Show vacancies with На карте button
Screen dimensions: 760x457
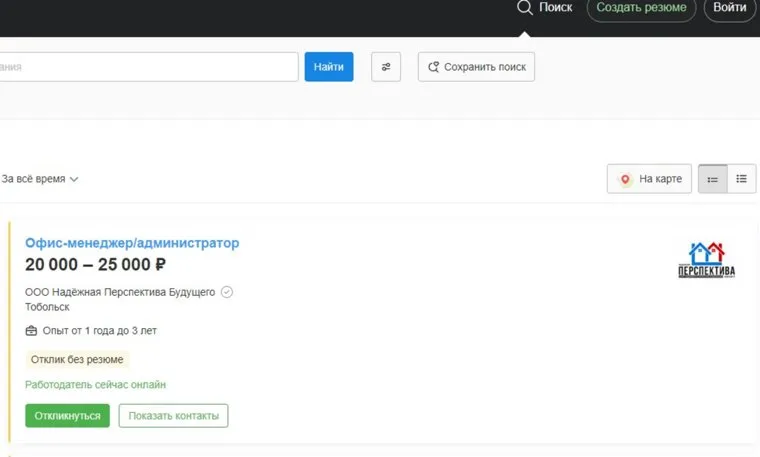649,179
